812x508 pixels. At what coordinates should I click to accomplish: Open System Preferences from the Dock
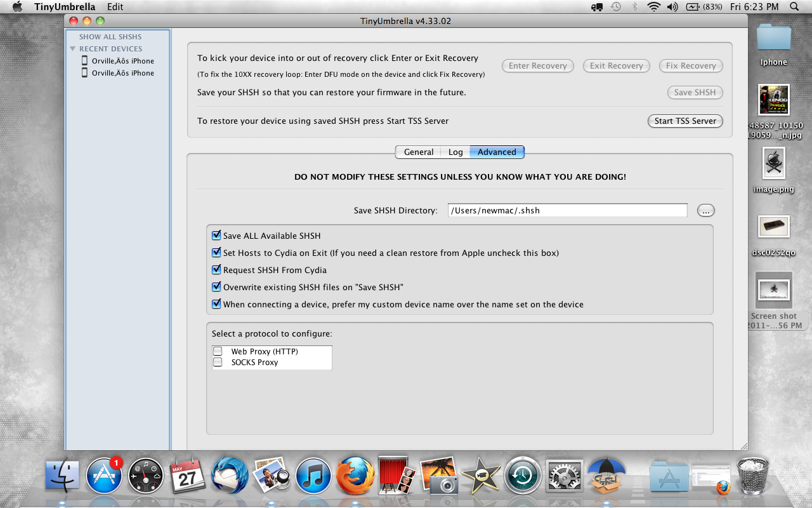[x=565, y=476]
